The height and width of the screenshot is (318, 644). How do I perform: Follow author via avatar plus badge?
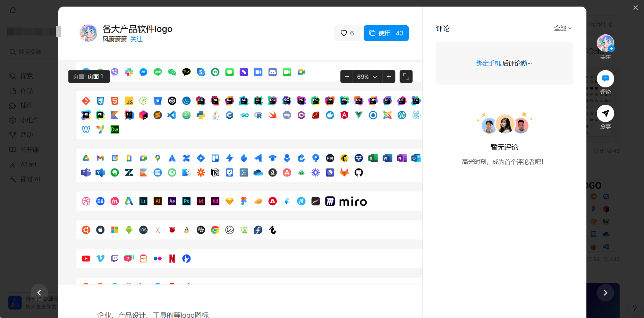coord(611,49)
